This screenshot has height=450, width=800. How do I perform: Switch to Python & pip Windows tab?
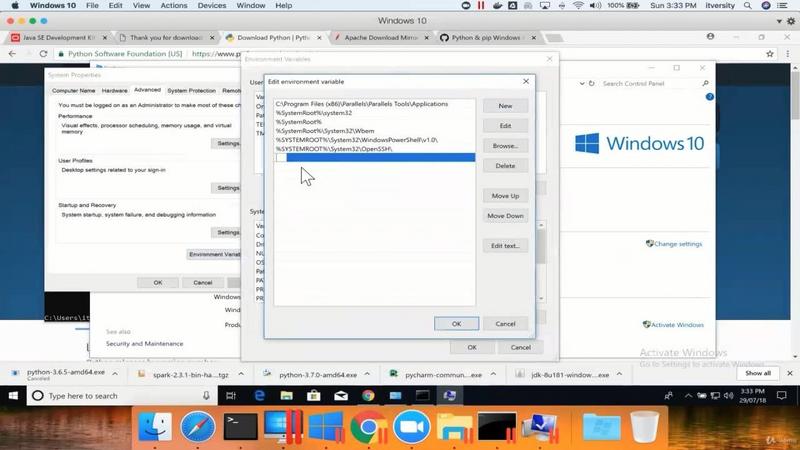pos(488,38)
